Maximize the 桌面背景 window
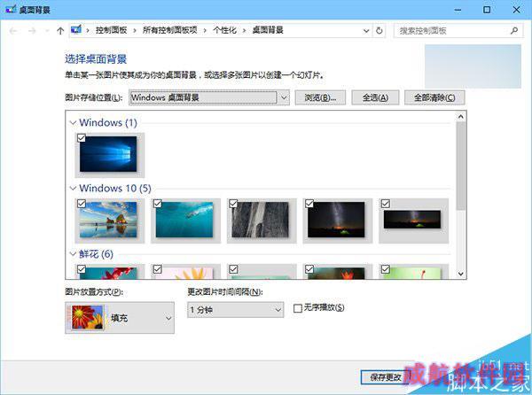 pyautogui.click(x=487, y=10)
